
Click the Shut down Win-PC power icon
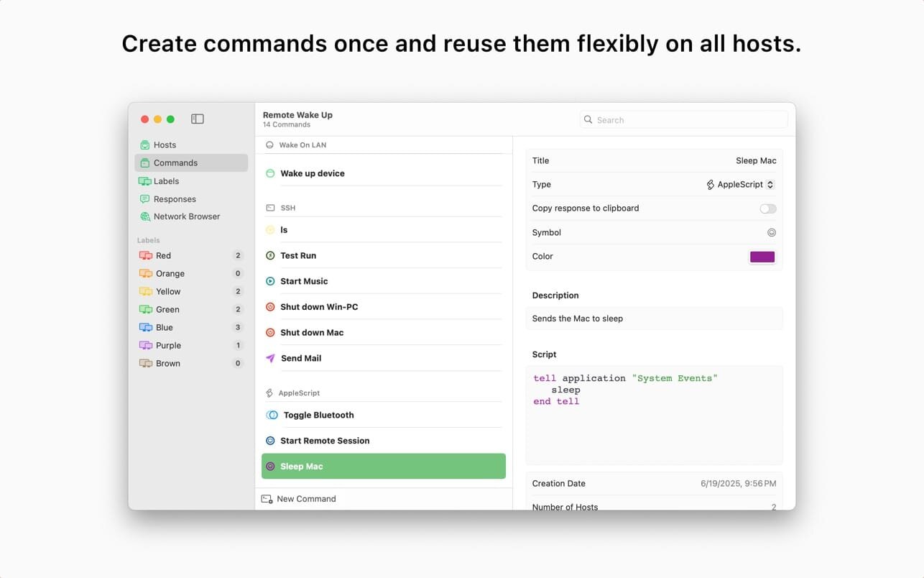click(270, 307)
